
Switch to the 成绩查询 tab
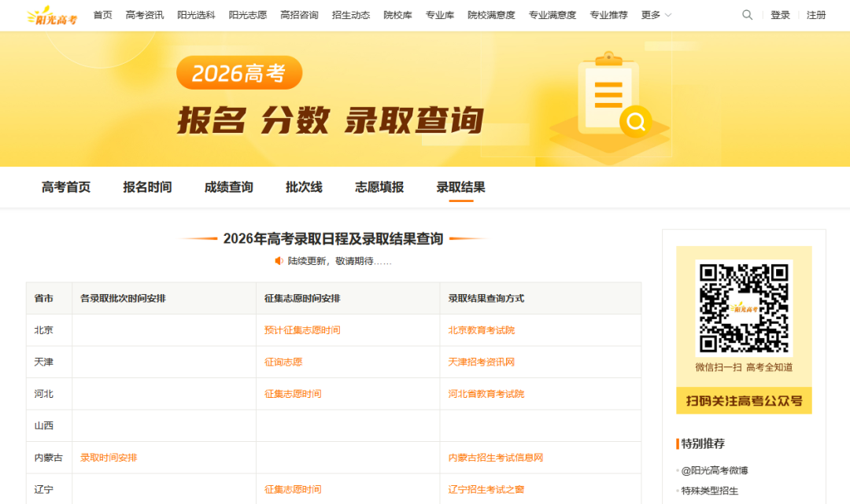(229, 187)
